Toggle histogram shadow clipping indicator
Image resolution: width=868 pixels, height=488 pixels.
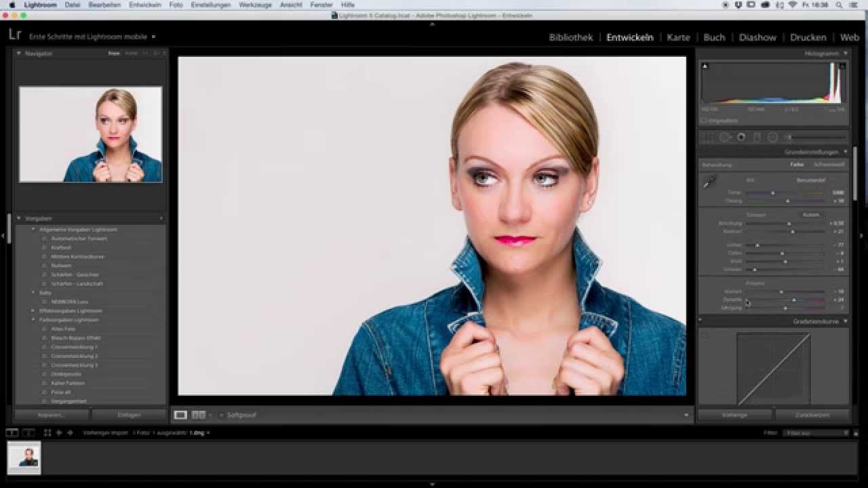[705, 66]
